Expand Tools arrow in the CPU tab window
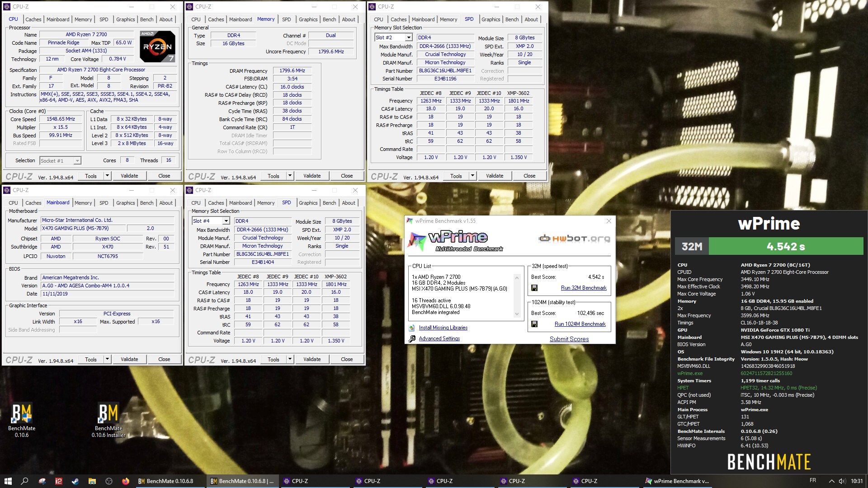The width and height of the screenshot is (868, 488). coord(107,176)
